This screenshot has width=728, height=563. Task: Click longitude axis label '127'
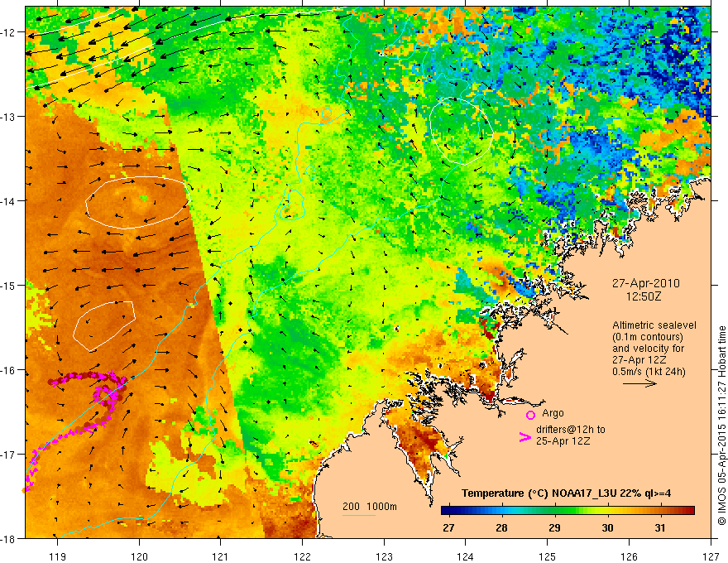[x=711, y=556]
